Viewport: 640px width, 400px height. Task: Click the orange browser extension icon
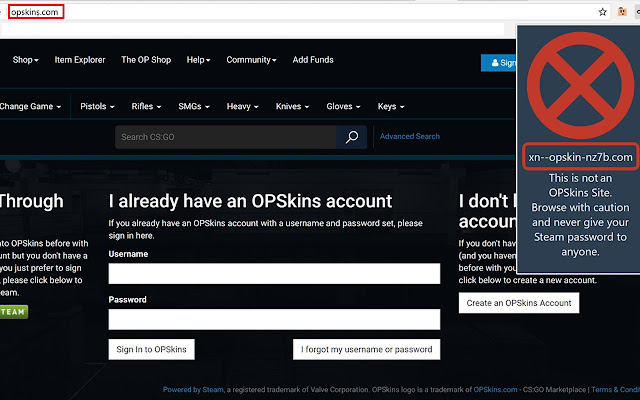tap(622, 11)
